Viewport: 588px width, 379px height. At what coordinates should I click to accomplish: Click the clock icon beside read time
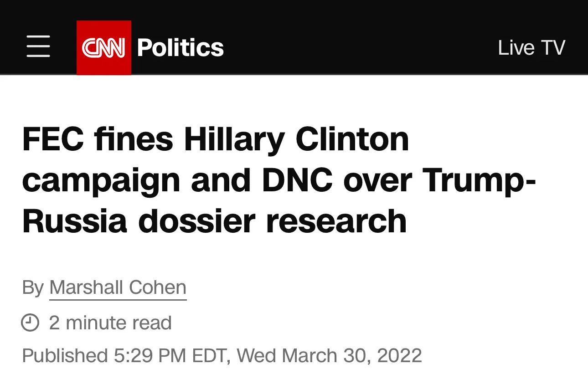30,323
